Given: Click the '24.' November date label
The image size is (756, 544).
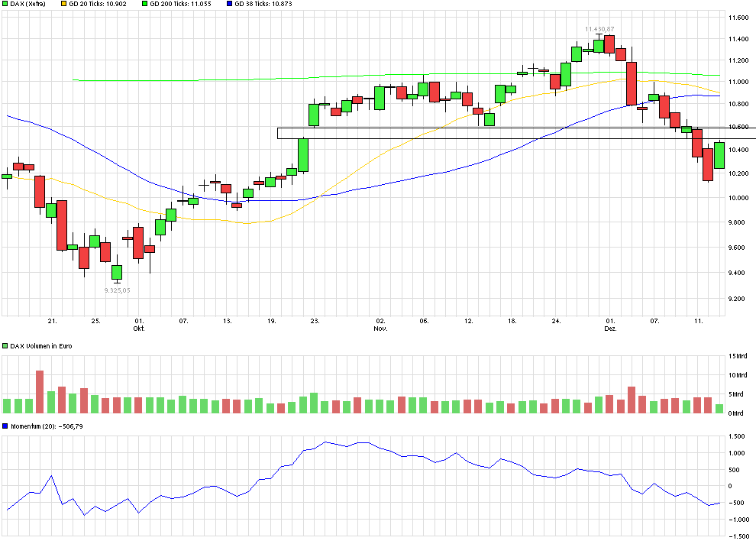Looking at the screenshot, I should [557, 321].
